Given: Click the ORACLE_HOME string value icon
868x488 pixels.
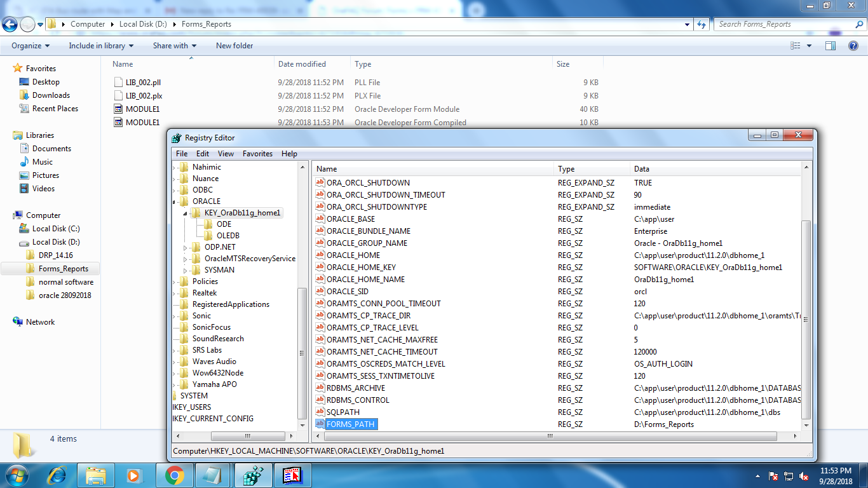Looking at the screenshot, I should [x=320, y=255].
